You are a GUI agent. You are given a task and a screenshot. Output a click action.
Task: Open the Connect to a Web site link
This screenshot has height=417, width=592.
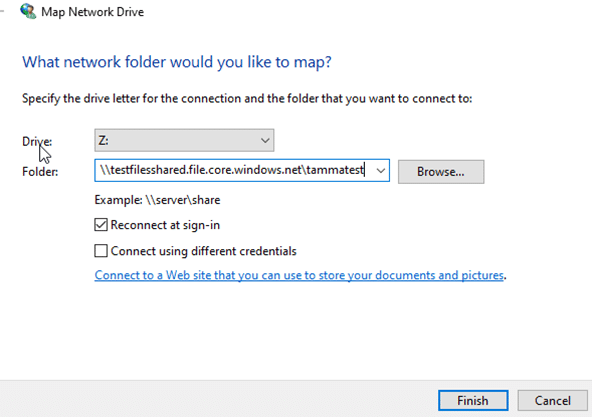tap(299, 275)
